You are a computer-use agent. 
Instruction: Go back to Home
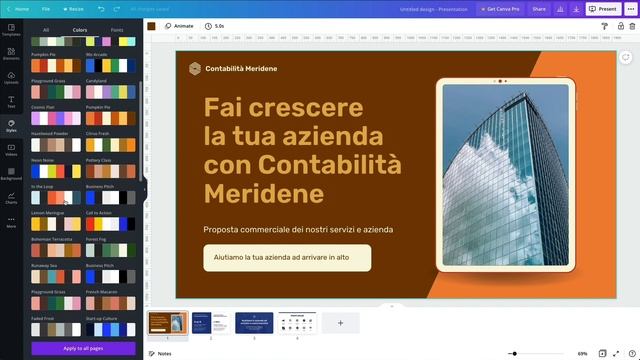(18, 9)
